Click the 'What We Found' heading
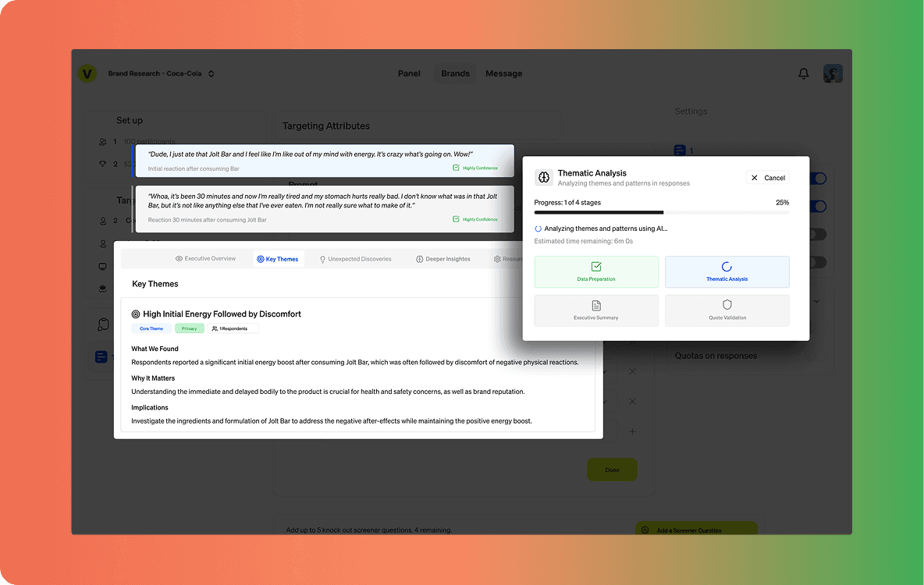924x585 pixels. tap(155, 349)
